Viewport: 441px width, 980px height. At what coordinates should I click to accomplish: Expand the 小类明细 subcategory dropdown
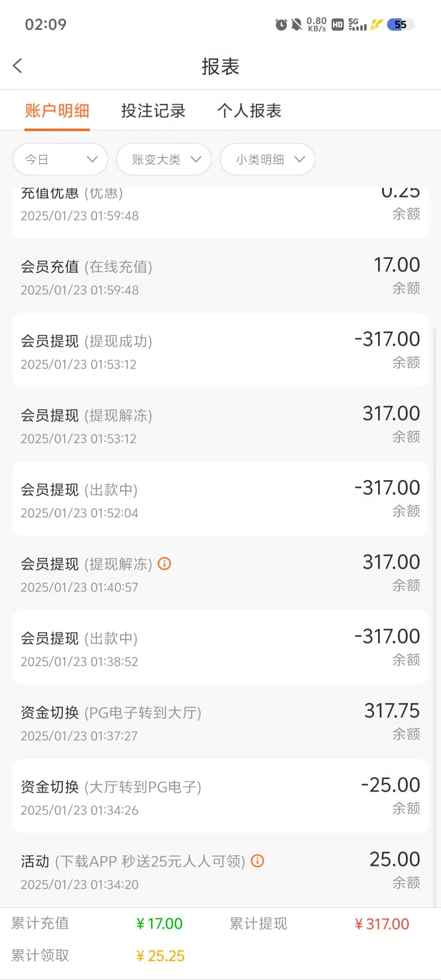click(267, 159)
